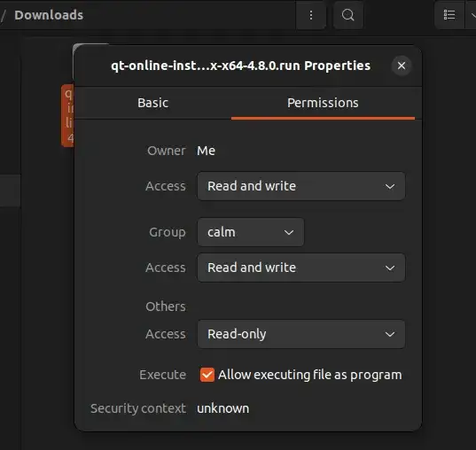This screenshot has width=476, height=450.
Task: Click the chevron on Others access combo
Action: tap(390, 334)
